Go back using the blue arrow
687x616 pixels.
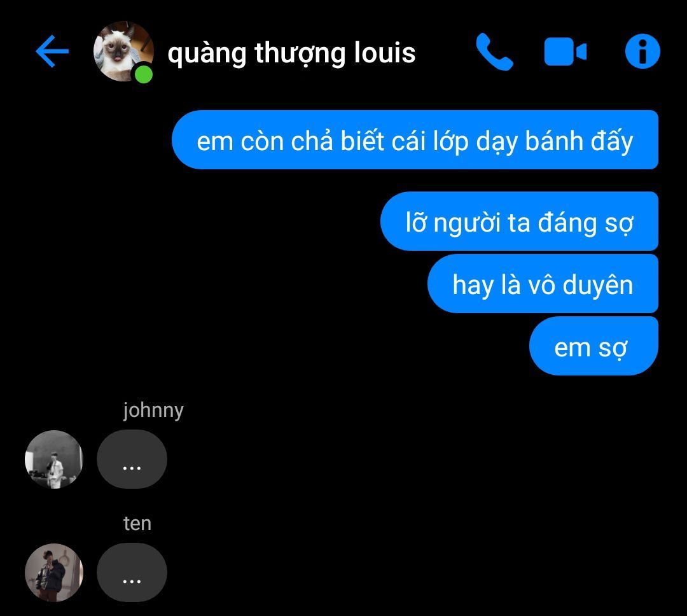tap(52, 52)
